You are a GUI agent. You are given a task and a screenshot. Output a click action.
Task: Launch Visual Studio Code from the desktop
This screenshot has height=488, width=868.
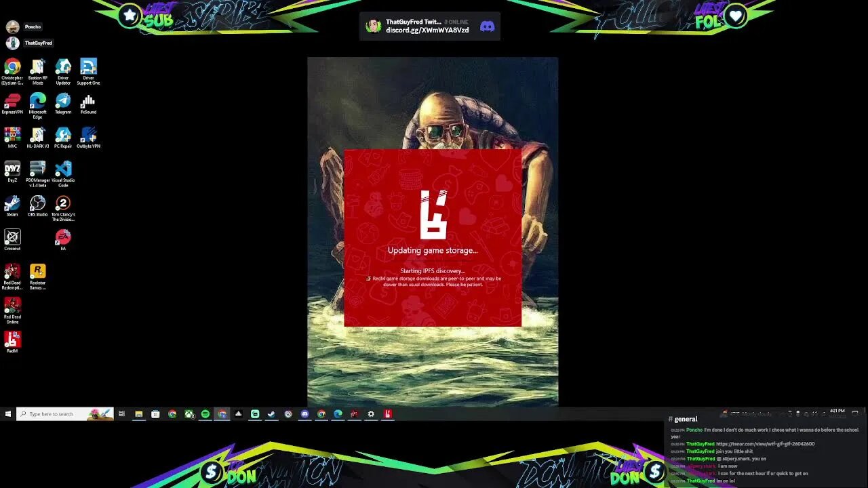[x=63, y=174]
